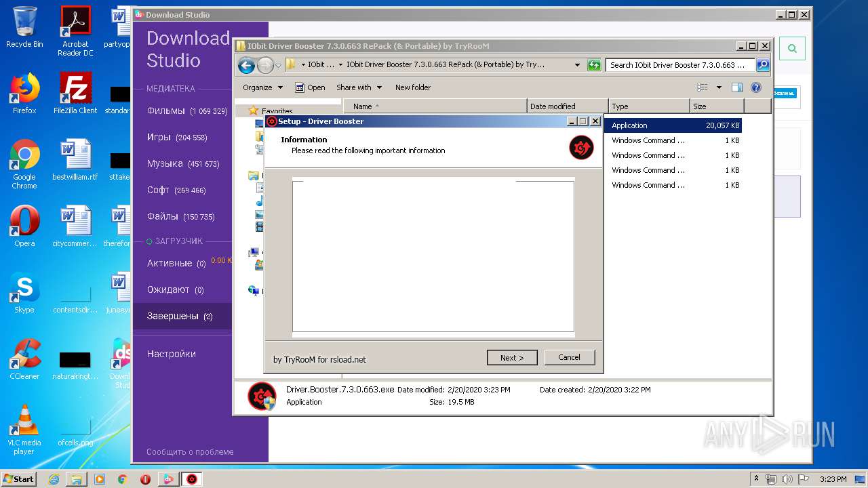Open recent pages dropdown beside Forward button
Screen dimensions: 868x488
tap(278, 66)
